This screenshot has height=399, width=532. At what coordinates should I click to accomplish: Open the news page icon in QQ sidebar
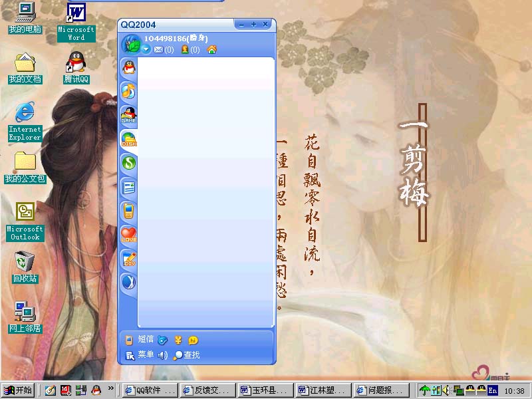(129, 187)
